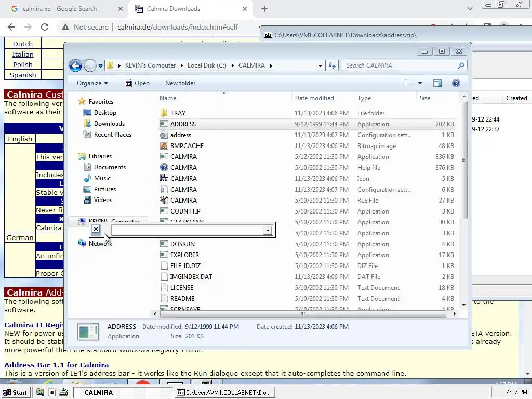Select the CALMIRA 836 KB application icon
Viewport: 532px width, 399px height.
164,156
